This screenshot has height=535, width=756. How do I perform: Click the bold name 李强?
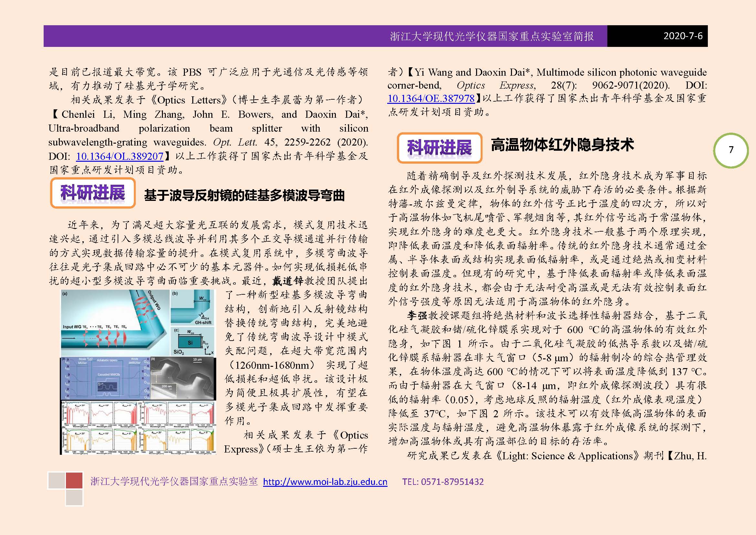pyautogui.click(x=417, y=316)
